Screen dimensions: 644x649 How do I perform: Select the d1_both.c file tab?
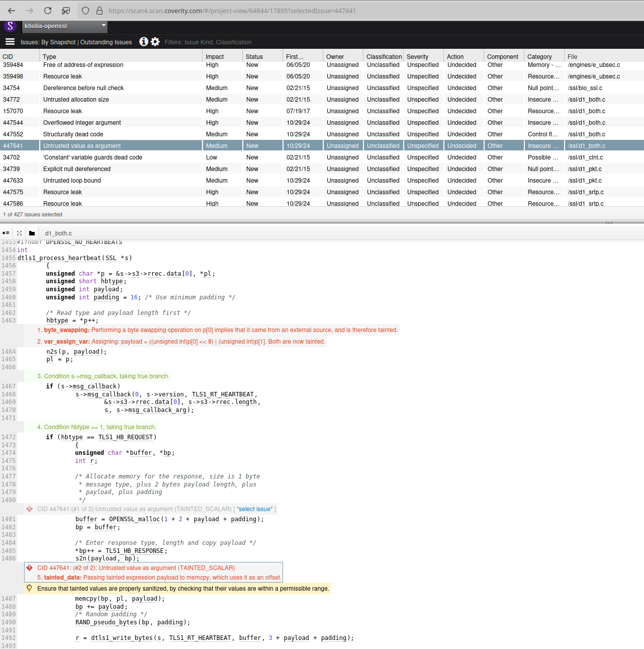coord(58,233)
